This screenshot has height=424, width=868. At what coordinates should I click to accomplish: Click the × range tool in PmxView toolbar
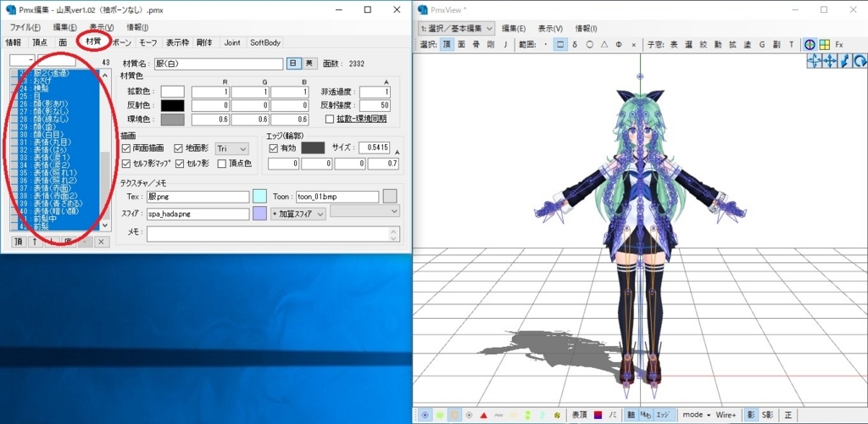633,44
